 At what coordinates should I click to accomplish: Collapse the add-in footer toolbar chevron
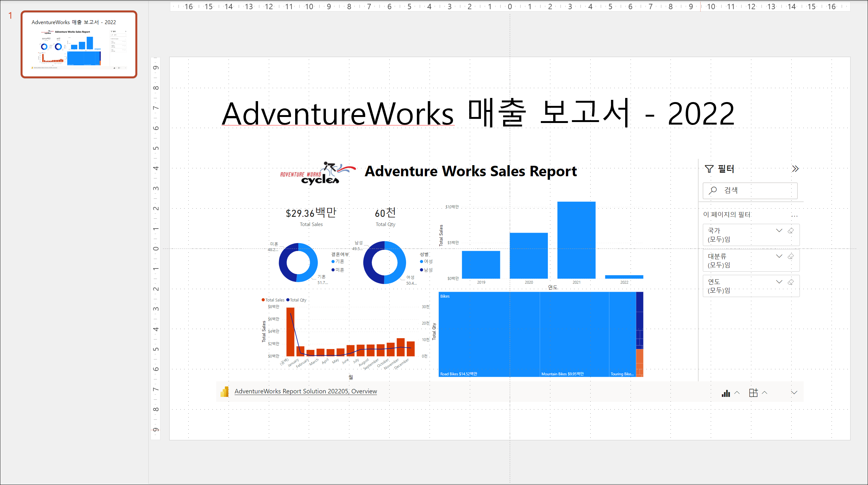point(794,393)
